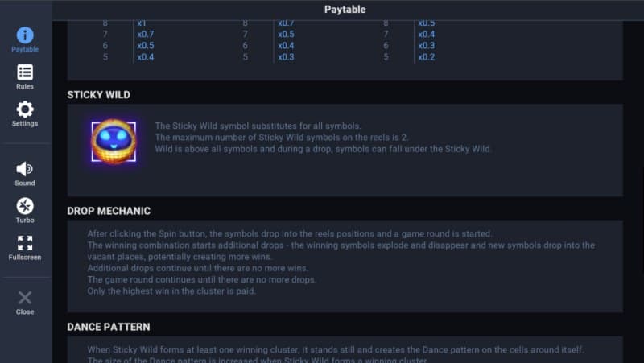The height and width of the screenshot is (363, 644).
Task: Click the Rules label in sidebar
Action: click(x=25, y=86)
